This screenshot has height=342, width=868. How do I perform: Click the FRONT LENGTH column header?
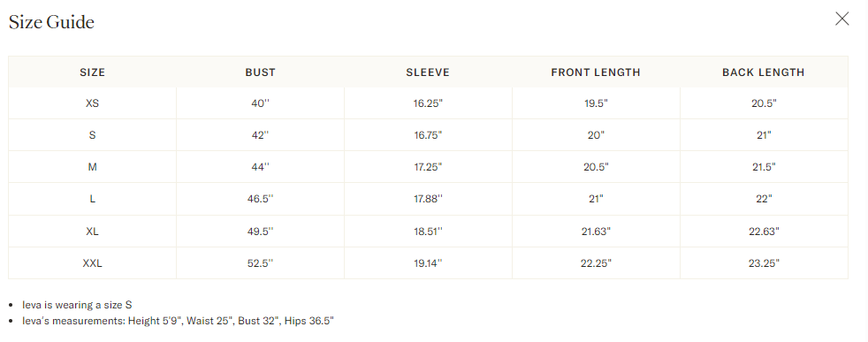596,72
